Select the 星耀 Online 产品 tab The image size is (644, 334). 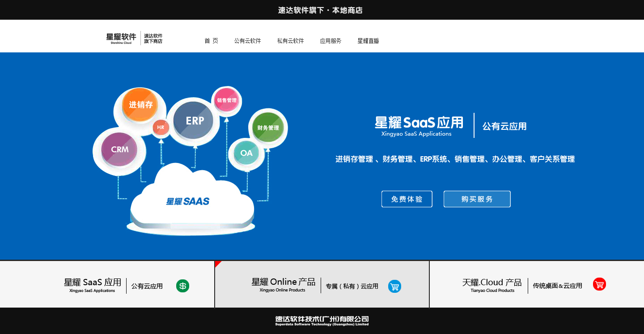(322, 284)
